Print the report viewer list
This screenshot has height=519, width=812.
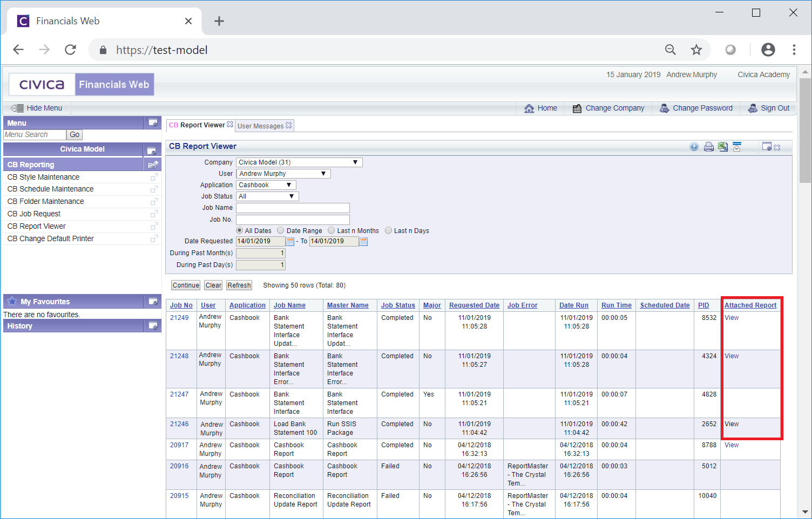[x=709, y=147]
